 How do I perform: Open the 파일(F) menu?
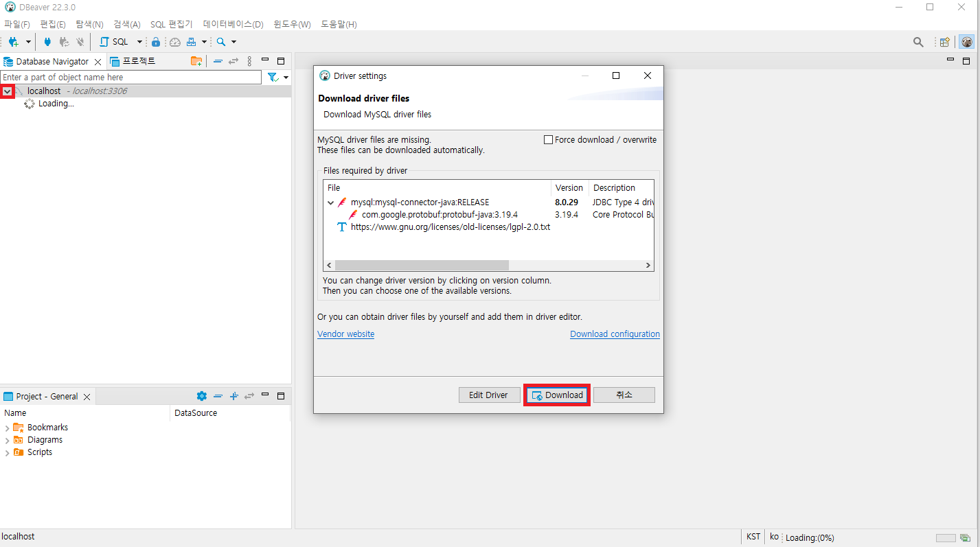[17, 24]
